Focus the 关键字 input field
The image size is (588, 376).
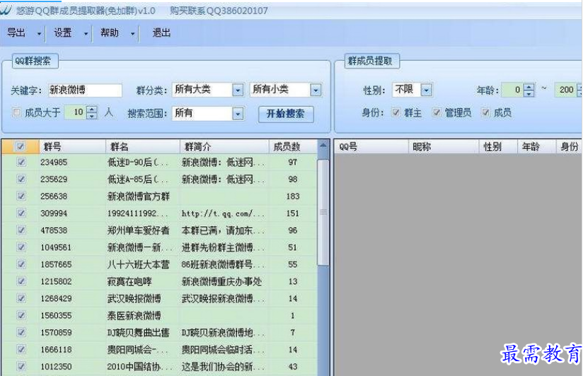[85, 90]
